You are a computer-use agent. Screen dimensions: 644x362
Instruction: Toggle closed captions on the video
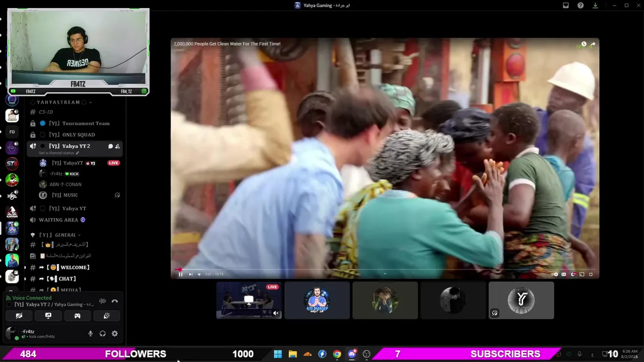(x=563, y=274)
